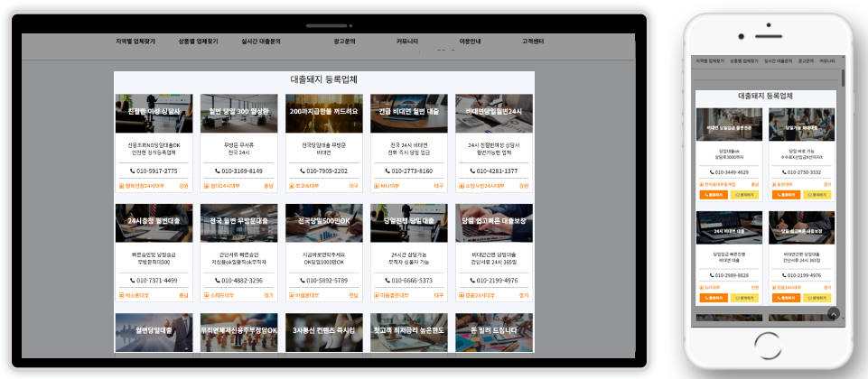The height and width of the screenshot is (379, 868).
Task: Tap the phone icon beside 010-2750-3332
Action: tap(782, 171)
